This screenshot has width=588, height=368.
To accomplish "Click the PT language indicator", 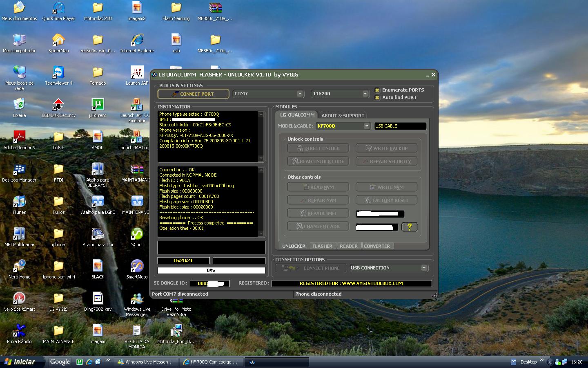I will click(x=514, y=362).
